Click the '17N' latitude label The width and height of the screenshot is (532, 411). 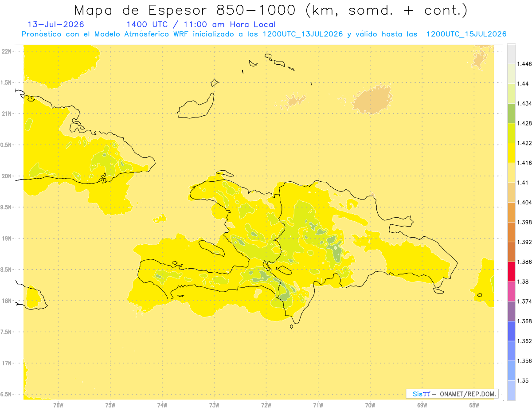(7, 363)
